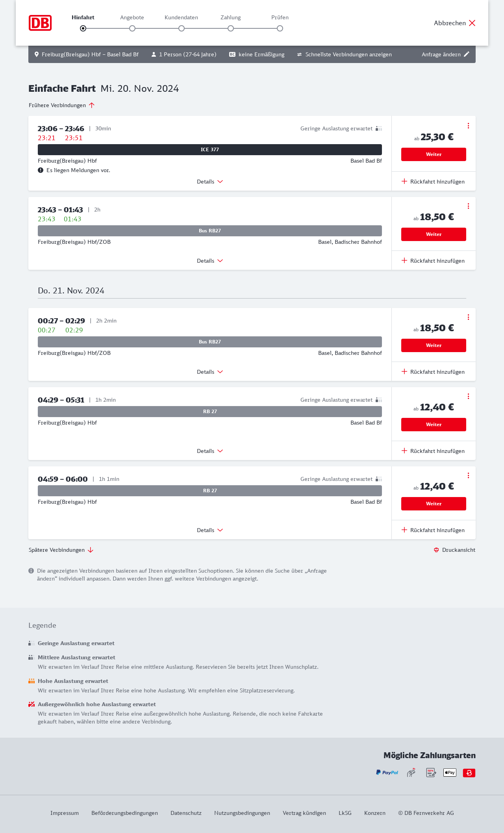
Task: Click the warning icon for Meldungen
Action: pos(41,170)
